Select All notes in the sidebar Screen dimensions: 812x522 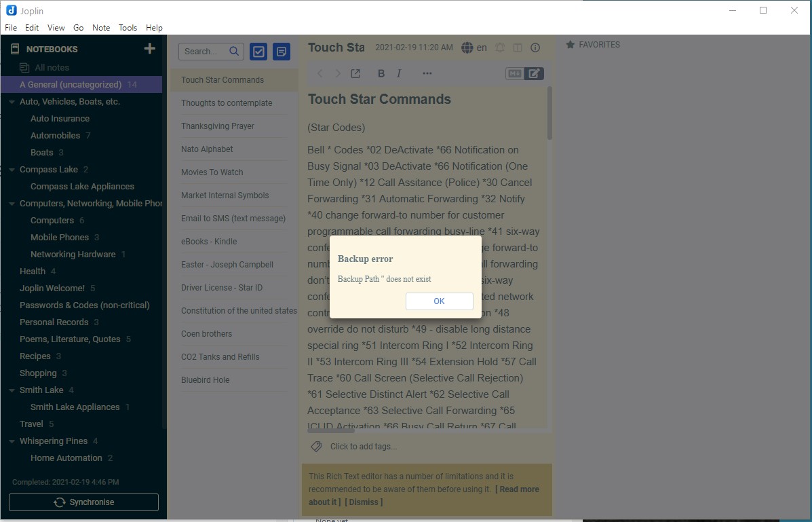click(x=52, y=67)
